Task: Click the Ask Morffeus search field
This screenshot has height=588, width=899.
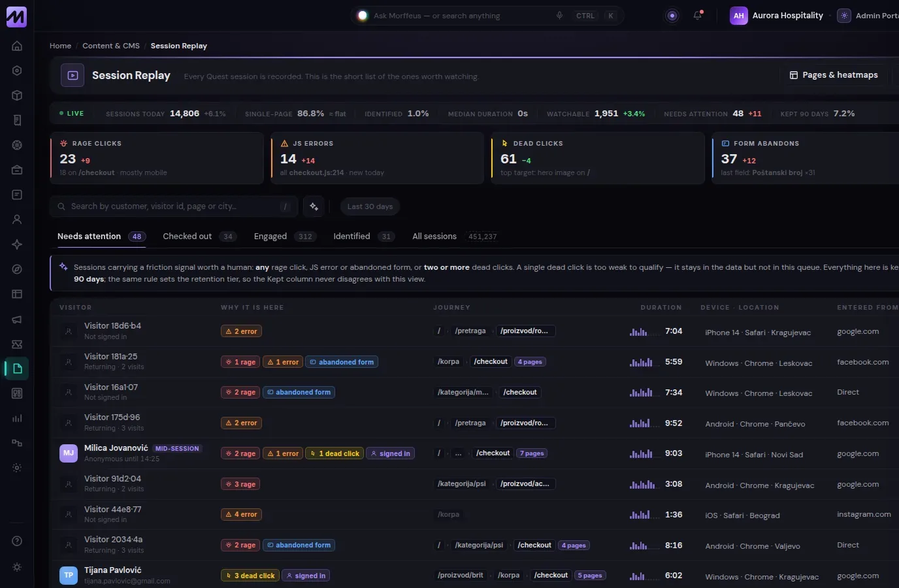Action: (487, 16)
